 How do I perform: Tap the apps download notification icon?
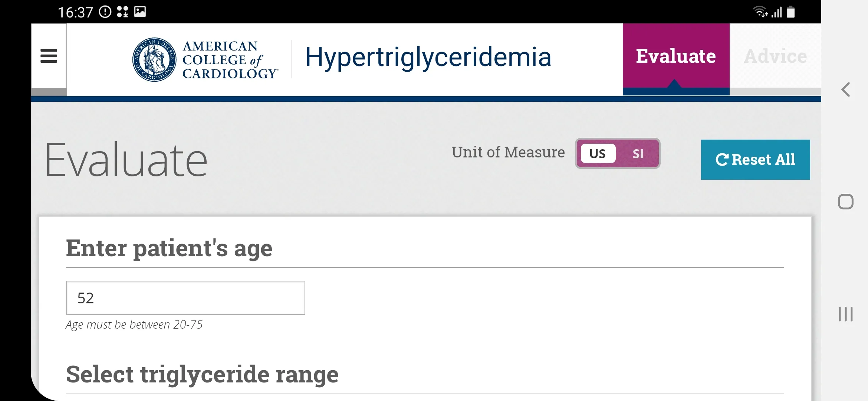[x=122, y=12]
